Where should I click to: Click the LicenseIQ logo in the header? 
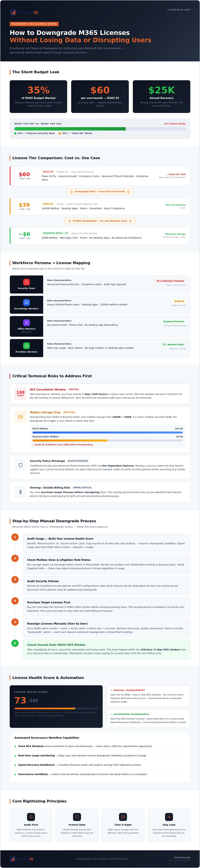point(24,13)
